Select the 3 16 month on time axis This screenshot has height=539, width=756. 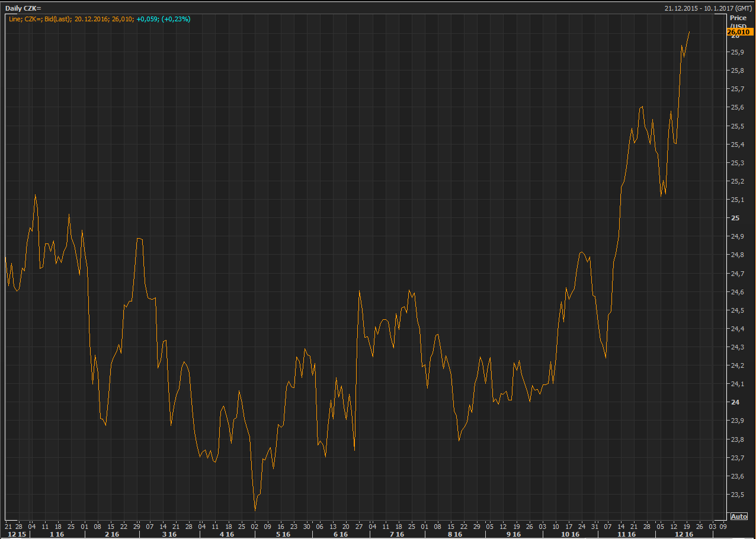[169, 534]
